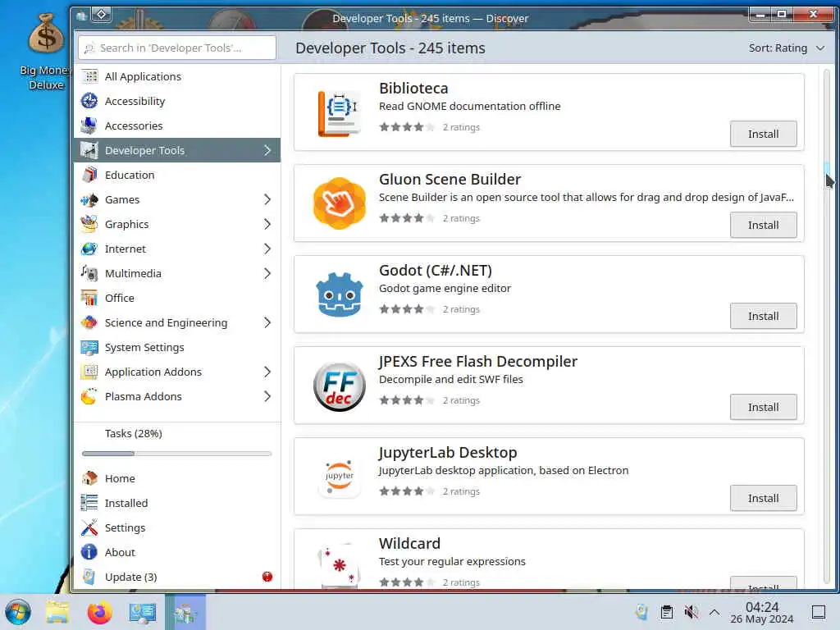Toggle the muted volume tray icon
This screenshot has height=630, width=840.
point(691,612)
